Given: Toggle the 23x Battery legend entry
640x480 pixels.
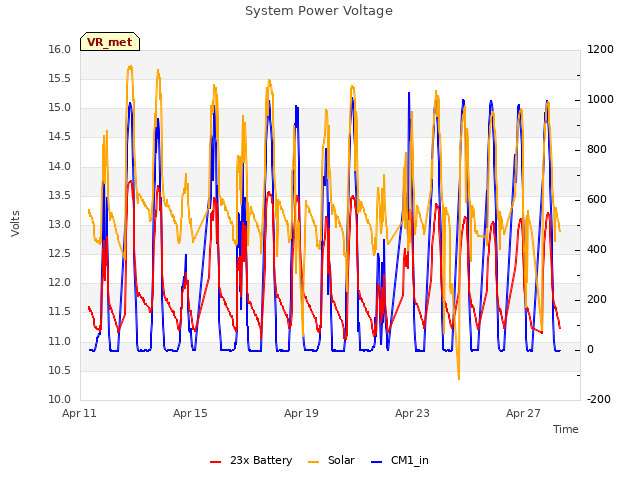Looking at the screenshot, I should click(x=251, y=460).
